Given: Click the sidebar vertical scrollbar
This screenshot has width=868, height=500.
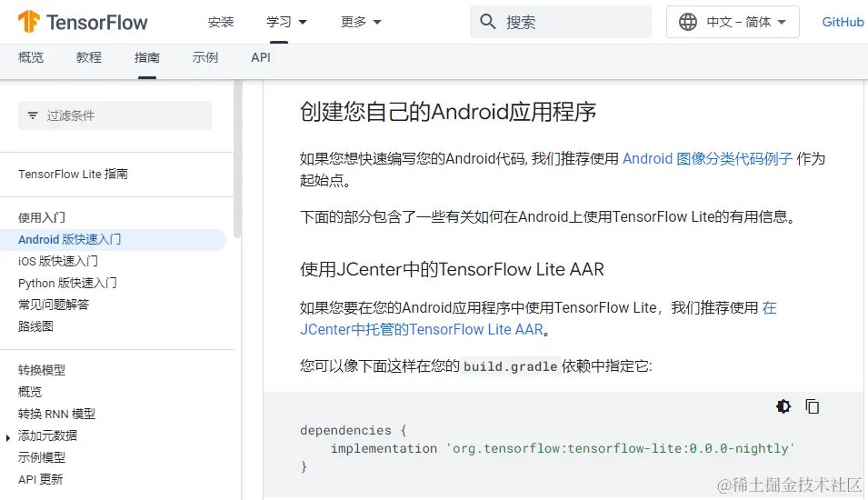Looking at the screenshot, I should (237, 161).
